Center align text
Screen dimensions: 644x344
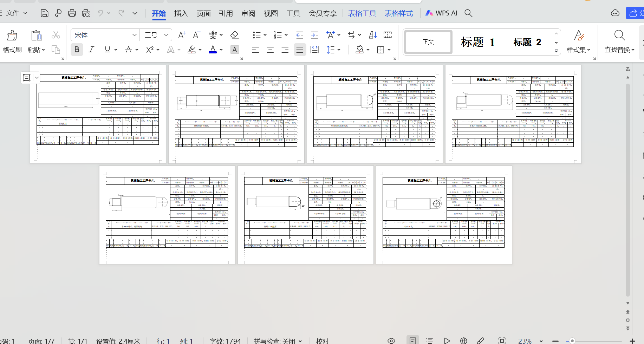coord(270,50)
